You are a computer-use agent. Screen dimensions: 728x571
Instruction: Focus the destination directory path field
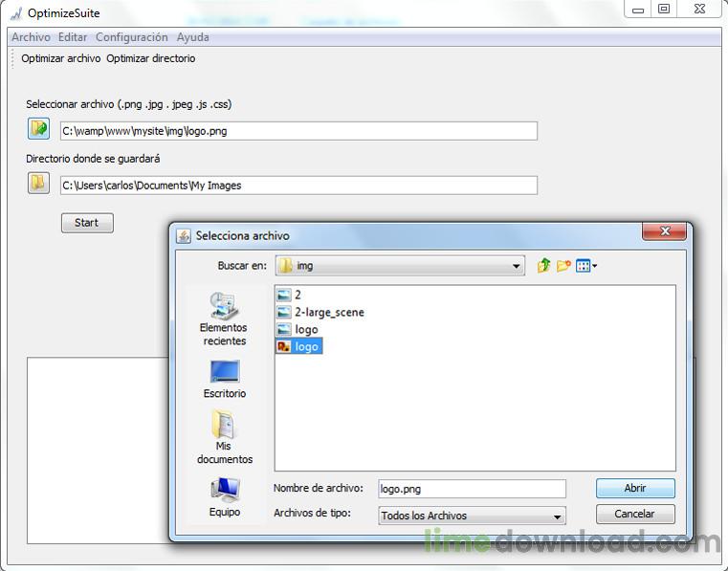tap(298, 186)
